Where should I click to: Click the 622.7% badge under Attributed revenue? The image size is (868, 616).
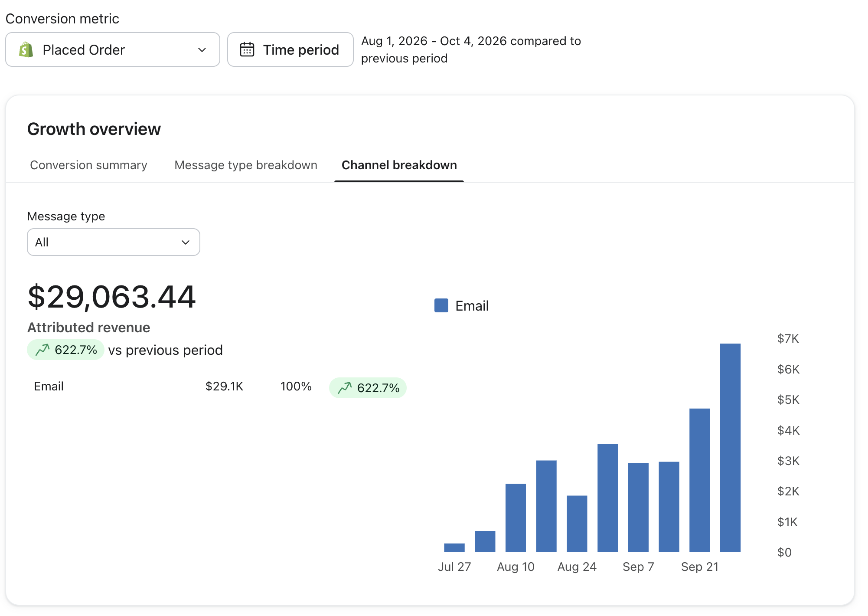65,350
